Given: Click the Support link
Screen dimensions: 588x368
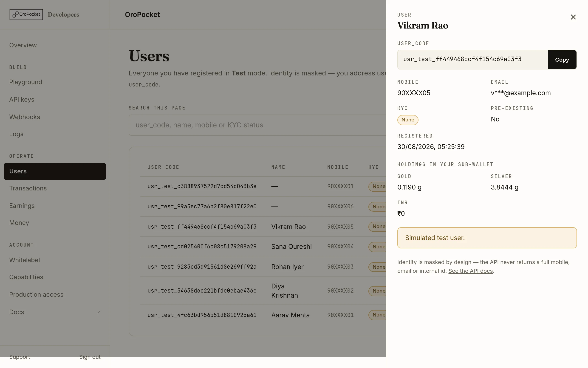Looking at the screenshot, I should coord(20,357).
